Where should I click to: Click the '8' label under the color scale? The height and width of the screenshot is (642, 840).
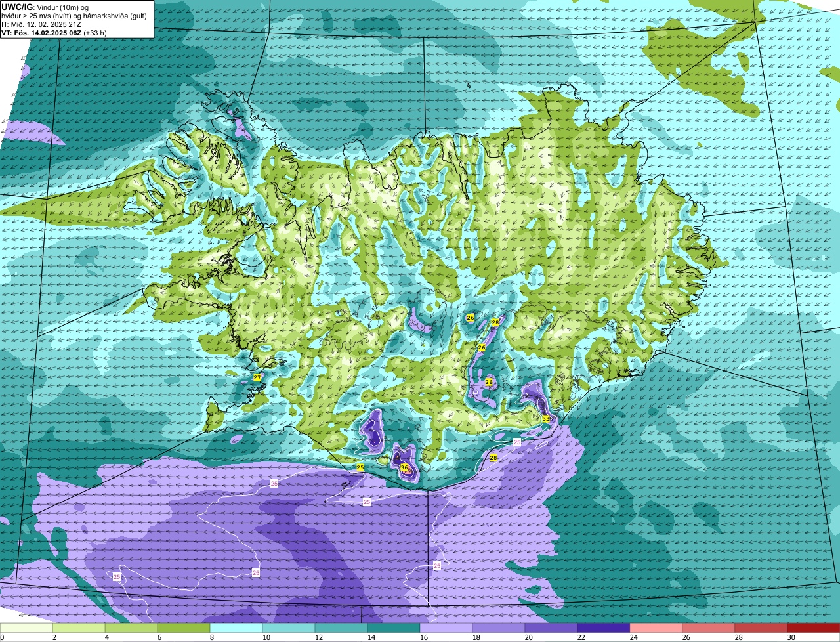pos(211,637)
